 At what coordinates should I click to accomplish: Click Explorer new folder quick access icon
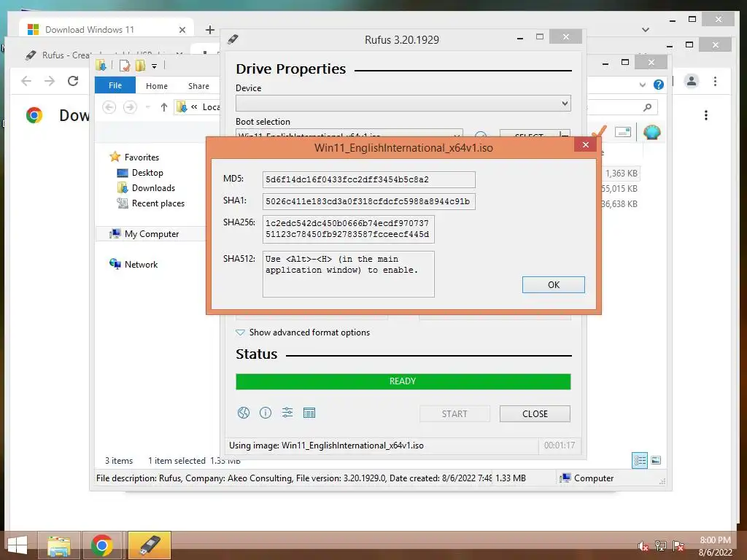click(140, 65)
